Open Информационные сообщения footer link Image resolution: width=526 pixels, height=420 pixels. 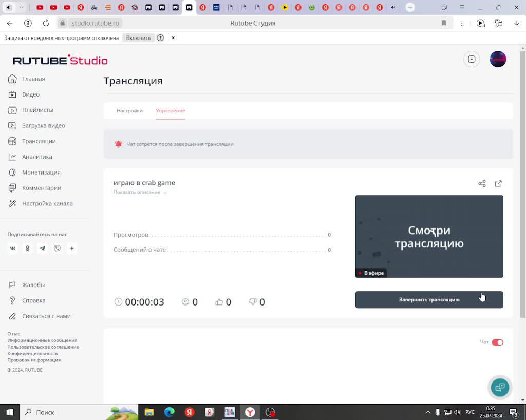pyautogui.click(x=42, y=340)
